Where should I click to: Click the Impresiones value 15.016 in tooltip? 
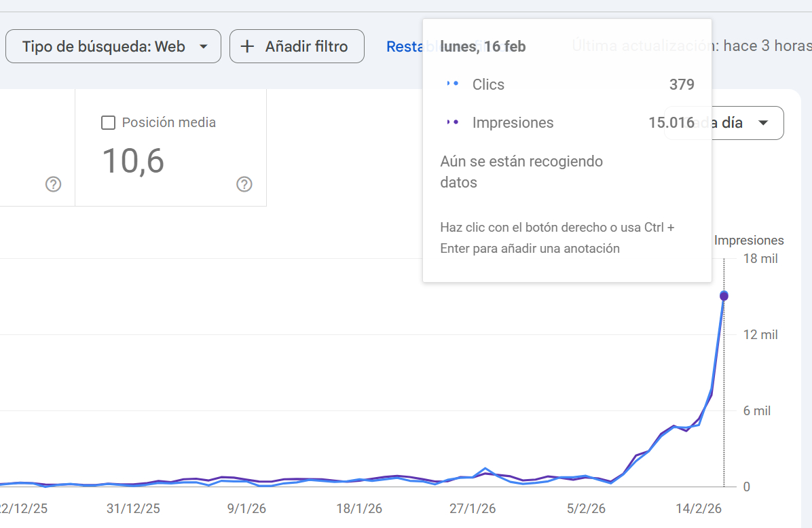(x=671, y=122)
